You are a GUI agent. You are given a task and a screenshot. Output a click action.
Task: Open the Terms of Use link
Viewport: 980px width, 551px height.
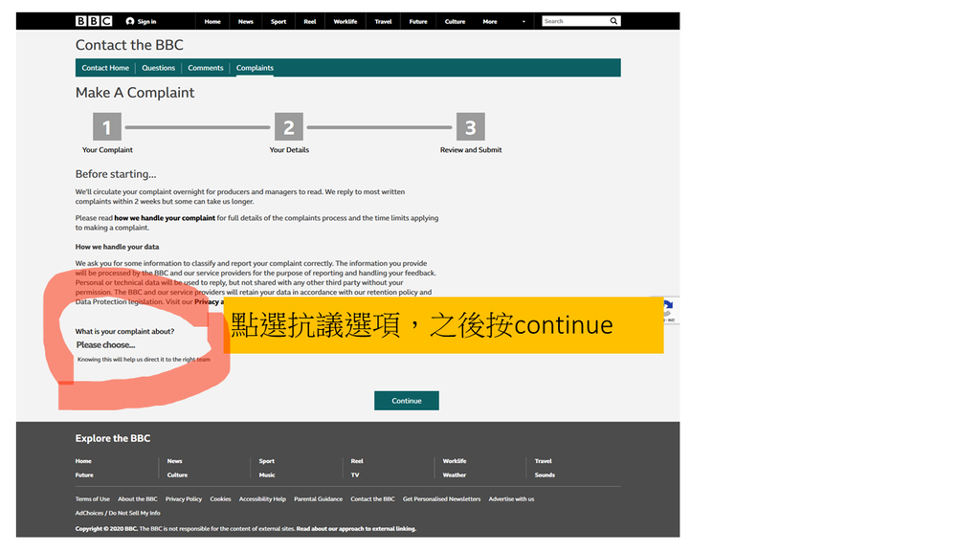click(x=93, y=499)
